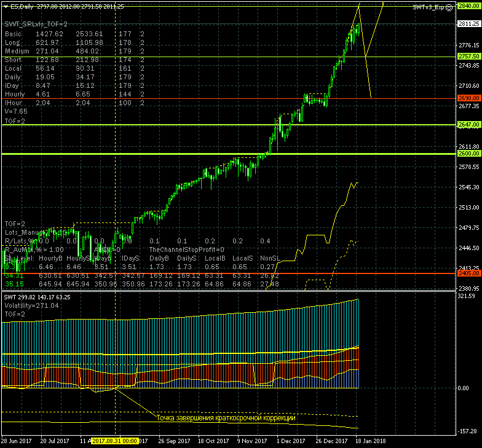Click the 9 Nov 2017 date label
The width and height of the screenshot is (482, 448).
(x=253, y=441)
